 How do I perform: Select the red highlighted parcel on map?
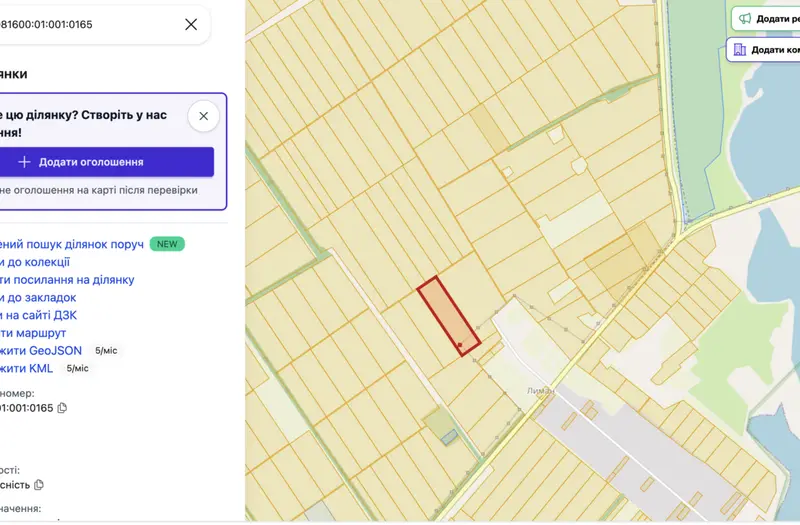tap(448, 314)
